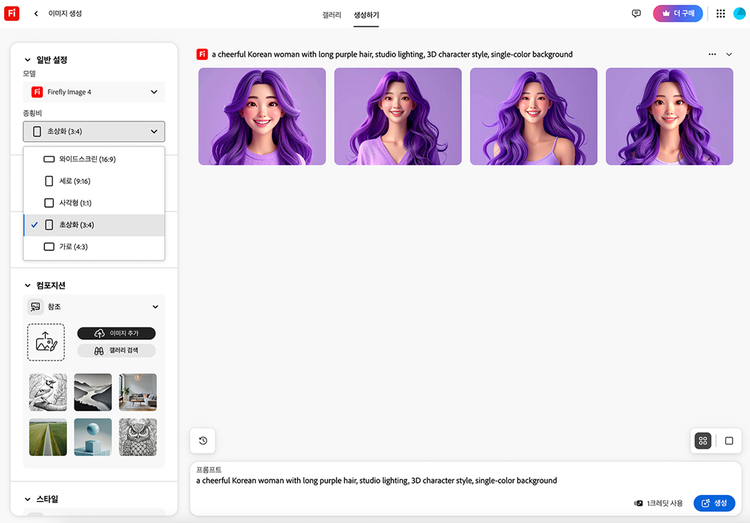Switch to the 생성하기 tab
This screenshot has height=523, width=750.
click(x=366, y=15)
